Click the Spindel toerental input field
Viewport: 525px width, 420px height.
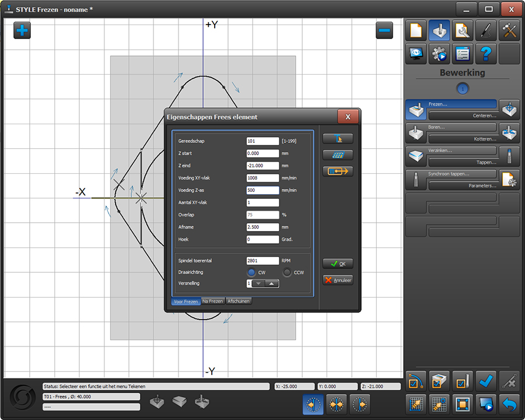coord(262,261)
